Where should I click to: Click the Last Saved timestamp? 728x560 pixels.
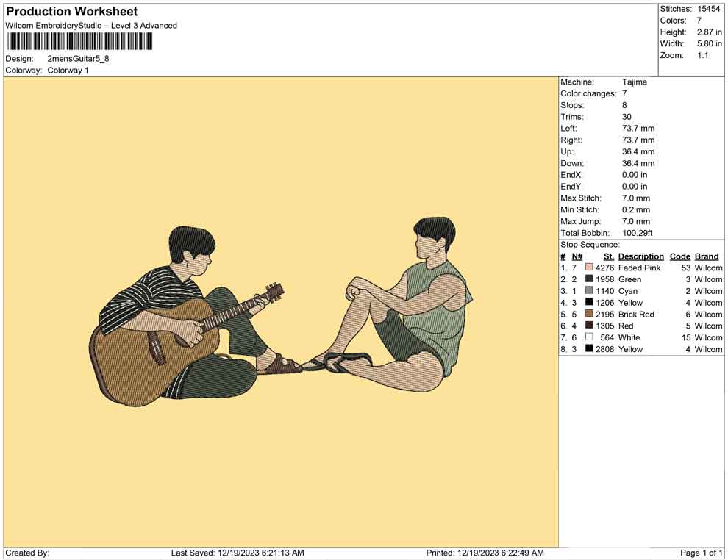pos(238,553)
